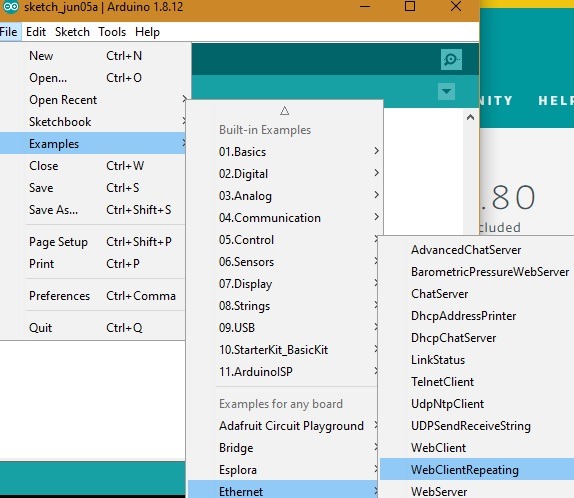This screenshot has height=498, width=574.
Task: Open the DhcpAddressPrinter example
Action: pos(477,316)
